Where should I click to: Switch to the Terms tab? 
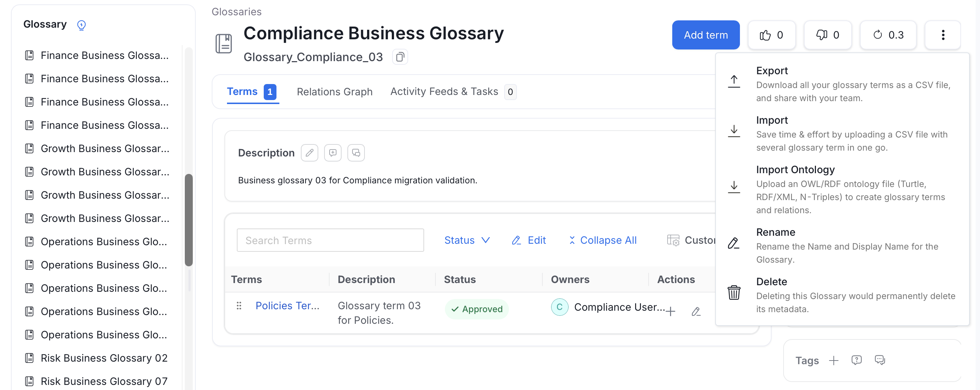[x=252, y=92]
